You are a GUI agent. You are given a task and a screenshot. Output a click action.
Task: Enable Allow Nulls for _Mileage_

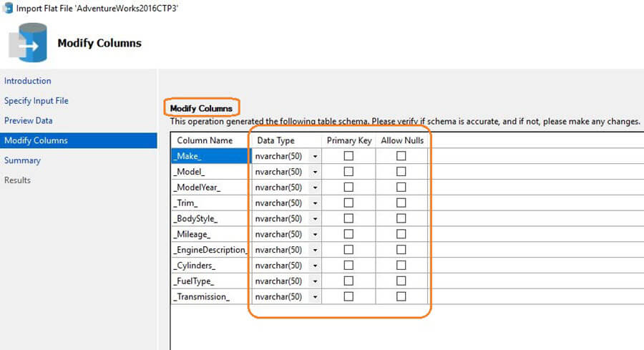pyautogui.click(x=401, y=234)
